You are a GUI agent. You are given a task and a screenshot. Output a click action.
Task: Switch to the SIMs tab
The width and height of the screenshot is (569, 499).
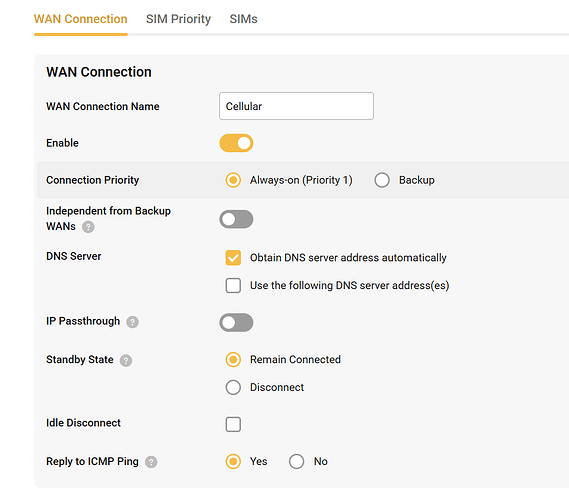(243, 19)
